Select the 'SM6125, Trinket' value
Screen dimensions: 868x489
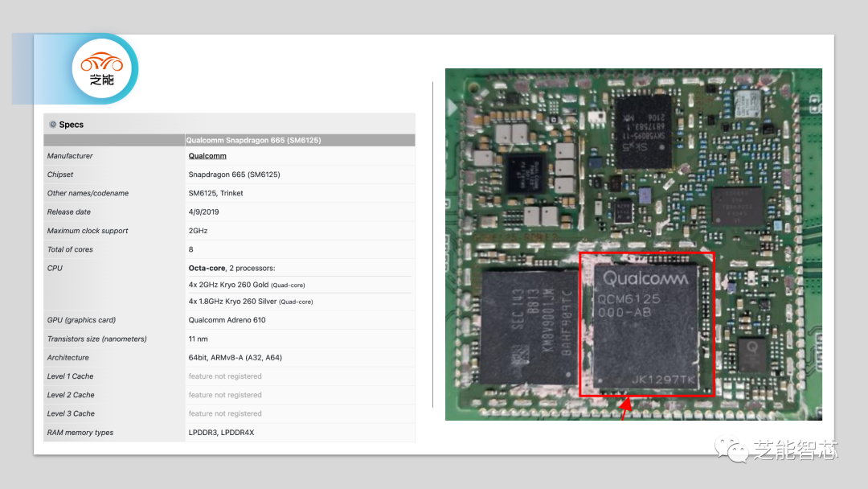pyautogui.click(x=216, y=193)
